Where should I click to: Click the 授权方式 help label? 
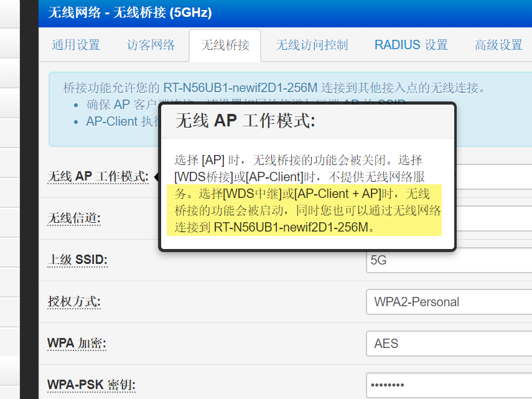click(x=74, y=302)
